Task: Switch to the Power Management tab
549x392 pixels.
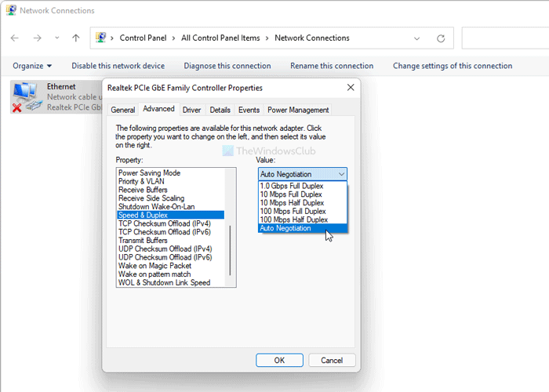Action: [x=298, y=110]
